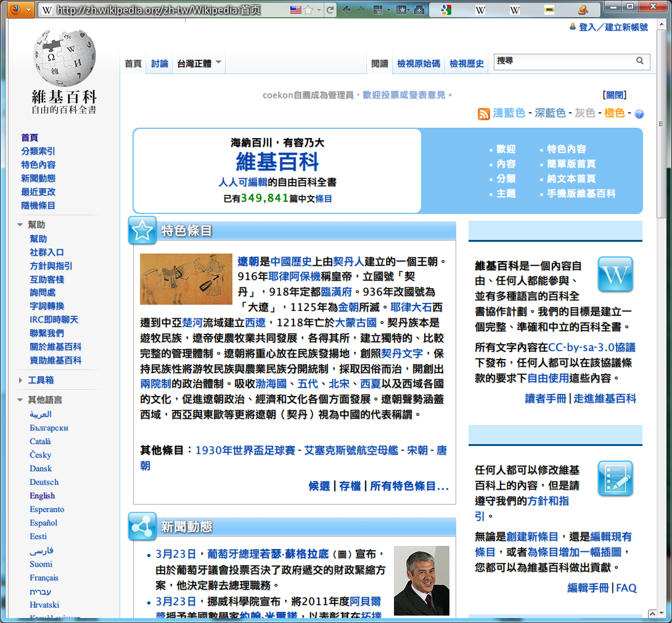Screen dimensions: 672x623
Task: Open the bookmarks star-box toolbar icon
Action: [401, 10]
